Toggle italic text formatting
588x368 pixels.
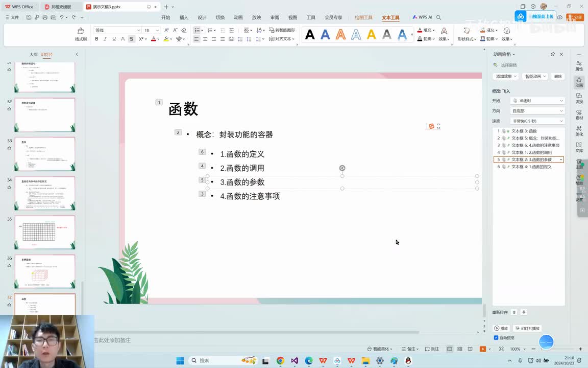pos(105,39)
